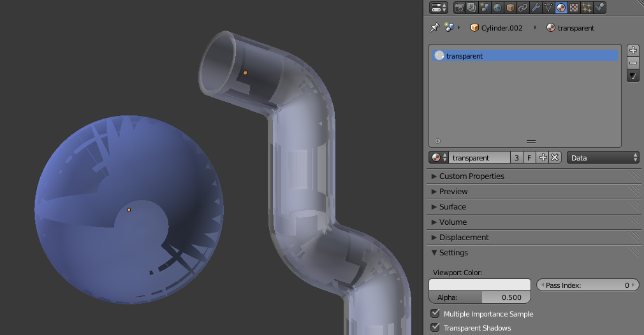Image resolution: width=644 pixels, height=335 pixels.
Task: Expand the Surface panel
Action: [x=452, y=206]
